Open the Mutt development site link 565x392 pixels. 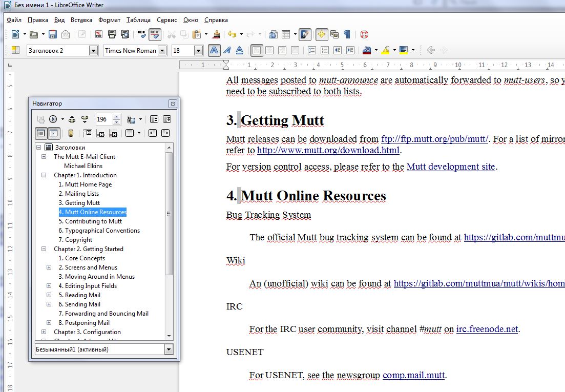(451, 167)
